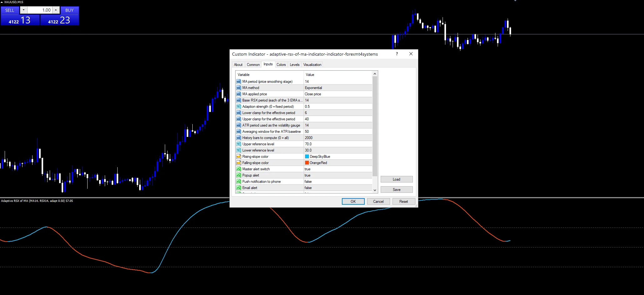This screenshot has width=644, height=295.
Task: Click the SELL button in one-click panel
Action: (10, 10)
